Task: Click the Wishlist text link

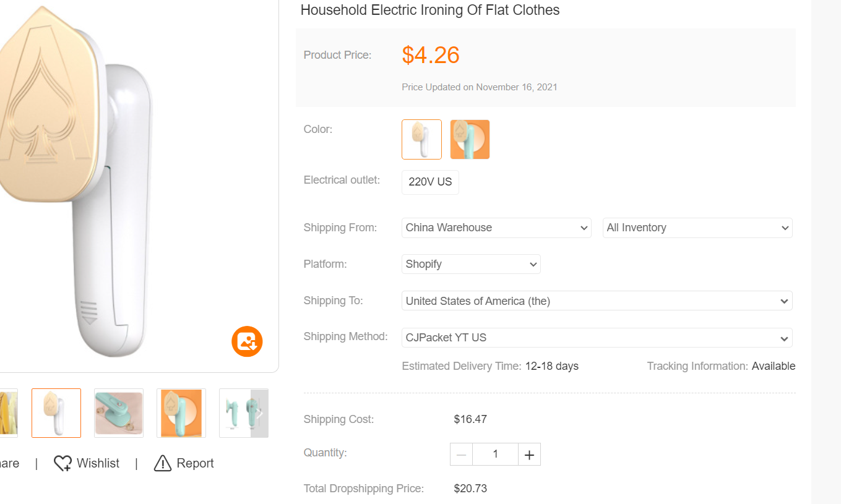Action: coord(98,463)
